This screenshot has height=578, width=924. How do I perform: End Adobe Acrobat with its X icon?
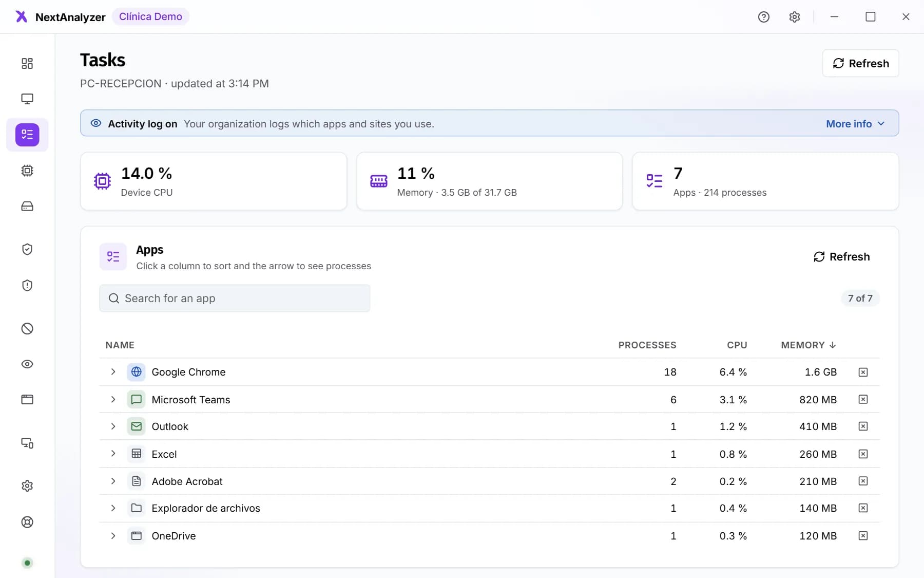pos(863,481)
